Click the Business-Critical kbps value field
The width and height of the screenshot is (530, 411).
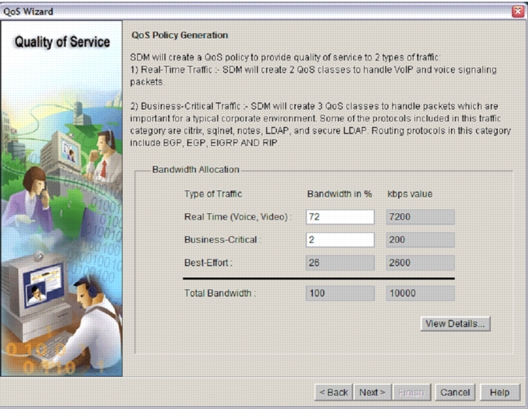[420, 240]
